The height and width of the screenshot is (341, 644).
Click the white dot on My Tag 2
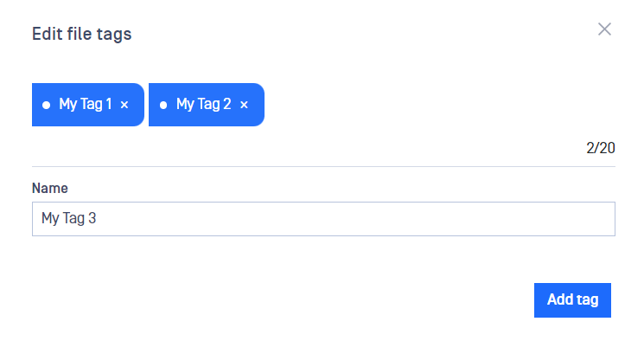tap(163, 106)
